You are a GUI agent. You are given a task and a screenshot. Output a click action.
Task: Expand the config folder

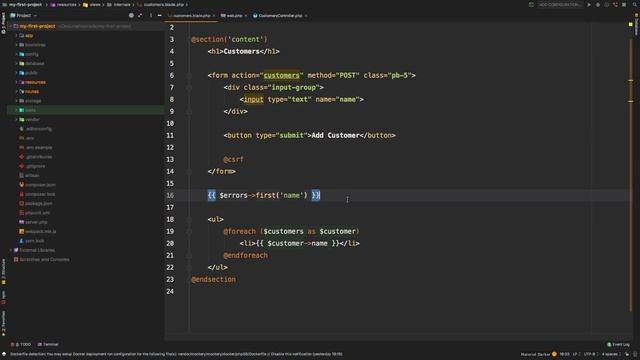click(16, 54)
